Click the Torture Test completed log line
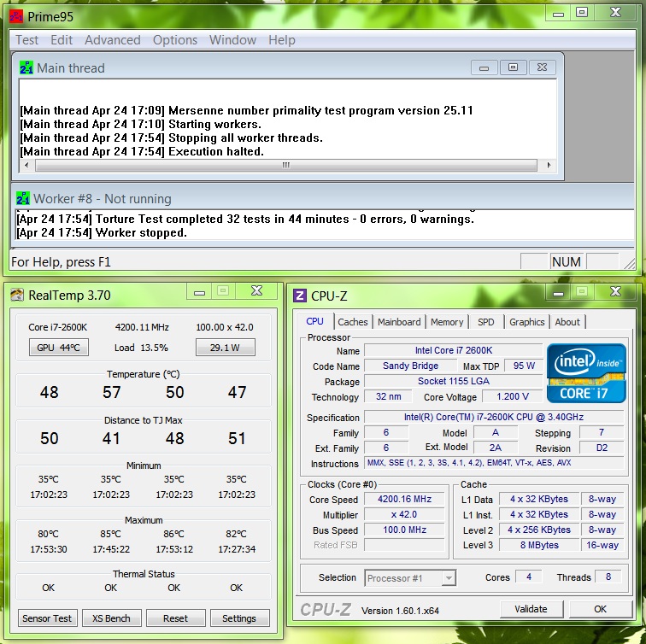Image resolution: width=646 pixels, height=644 pixels. 245,219
